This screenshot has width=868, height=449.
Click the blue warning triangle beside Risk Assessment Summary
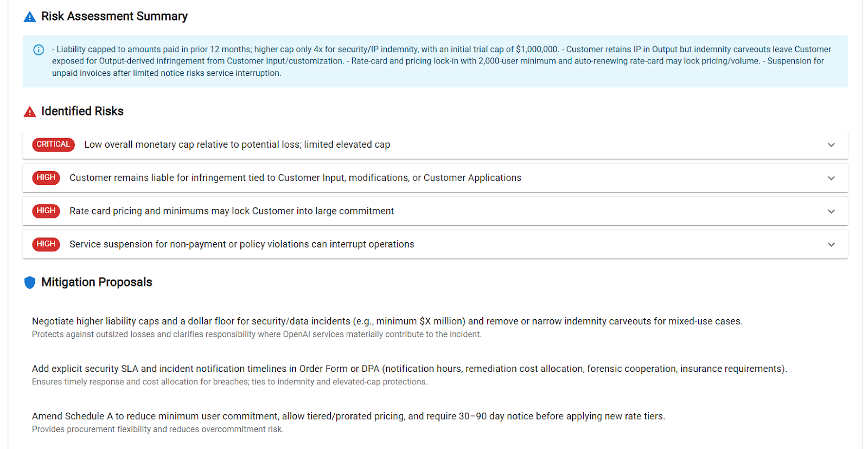click(30, 17)
